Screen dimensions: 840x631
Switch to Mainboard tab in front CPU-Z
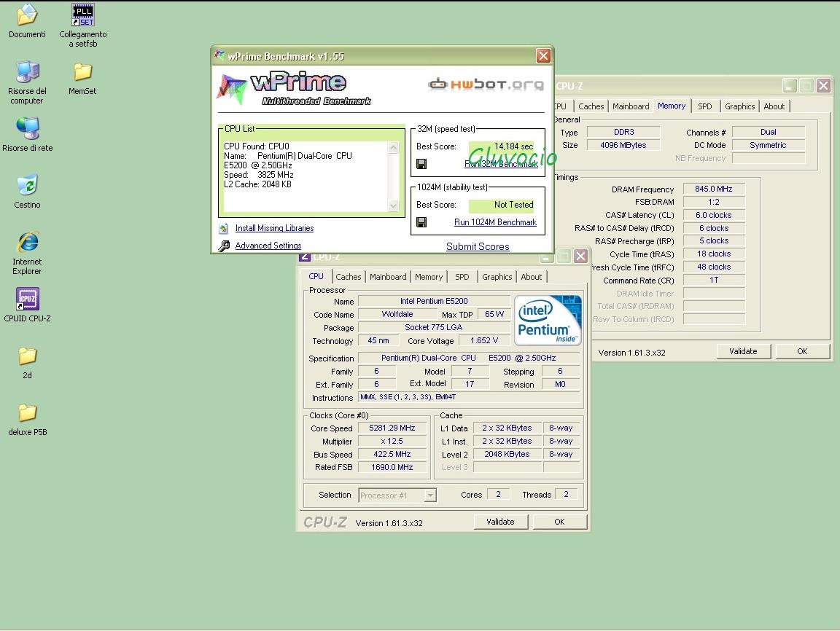388,277
